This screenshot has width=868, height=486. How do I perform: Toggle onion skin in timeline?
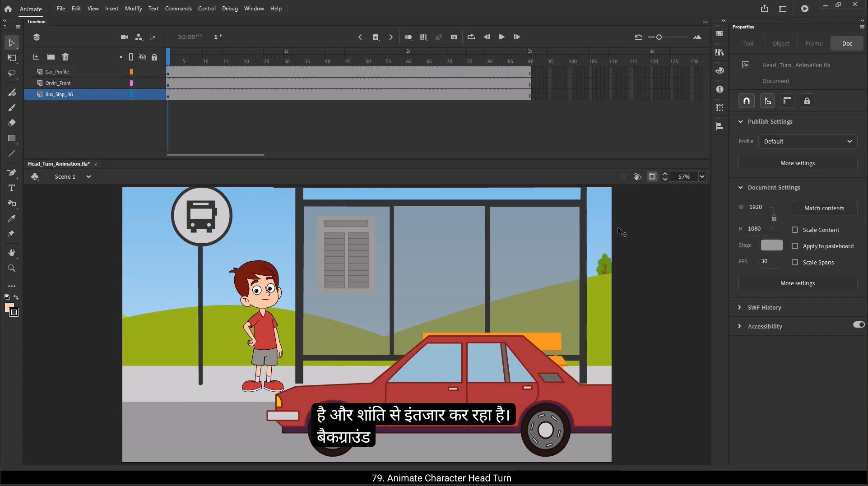coord(408,37)
